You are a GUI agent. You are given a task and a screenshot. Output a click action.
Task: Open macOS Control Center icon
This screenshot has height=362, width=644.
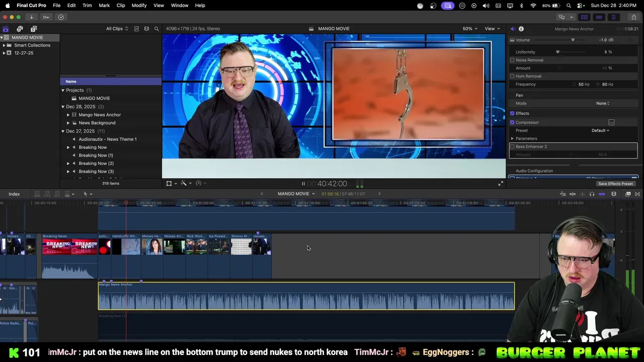click(580, 6)
